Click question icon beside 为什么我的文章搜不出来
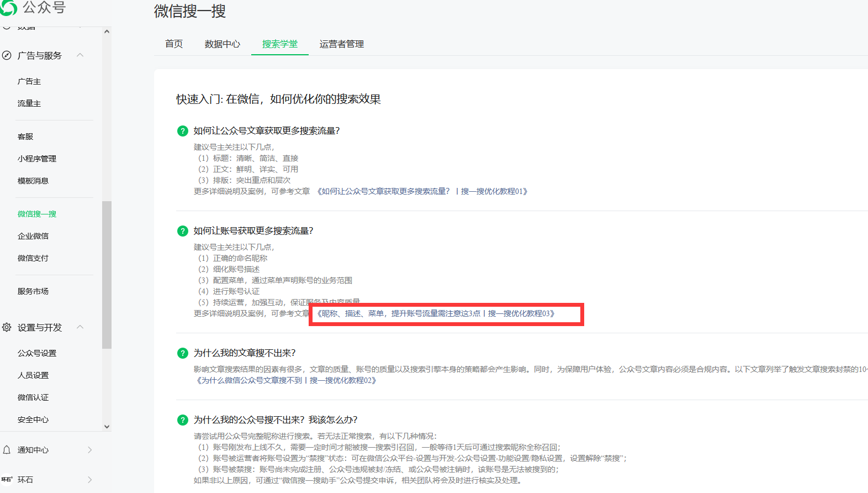 183,353
